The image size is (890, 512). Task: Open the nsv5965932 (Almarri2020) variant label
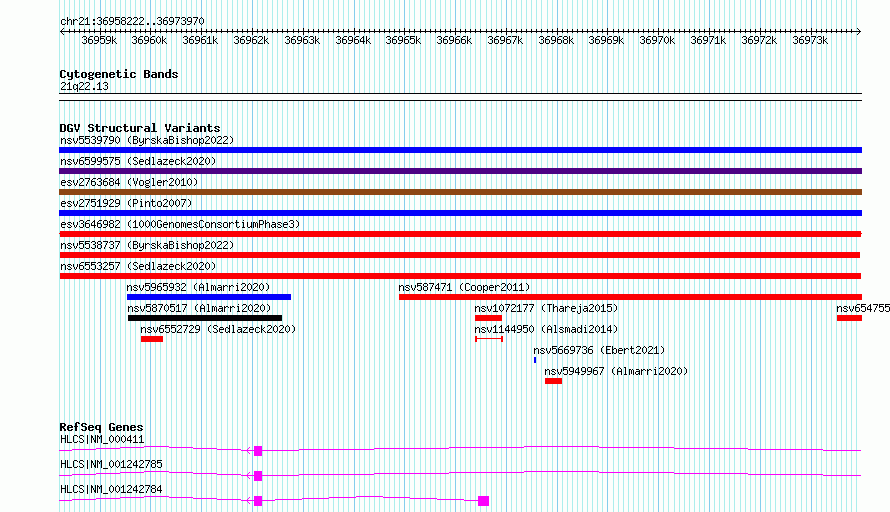(198, 287)
